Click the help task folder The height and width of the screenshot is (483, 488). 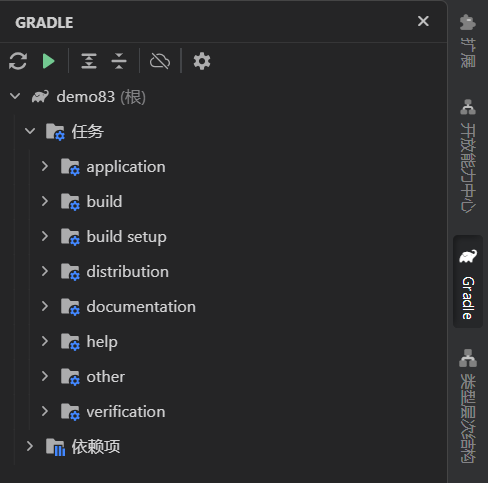[x=89, y=341]
